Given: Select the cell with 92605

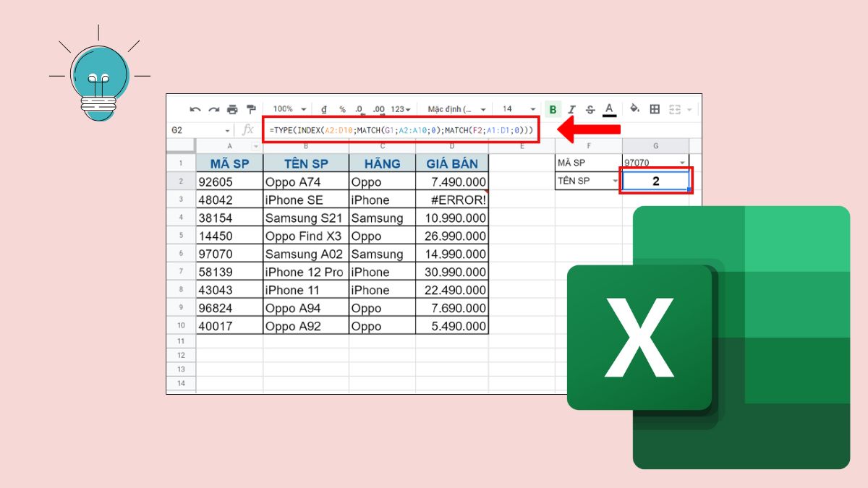Looking at the screenshot, I should click(x=229, y=181).
